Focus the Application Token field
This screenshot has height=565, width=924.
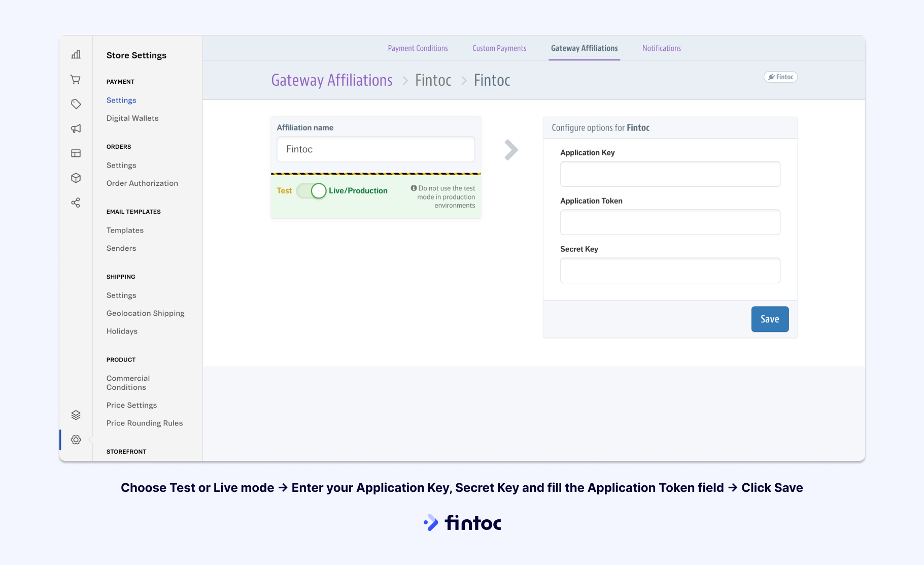pos(670,222)
